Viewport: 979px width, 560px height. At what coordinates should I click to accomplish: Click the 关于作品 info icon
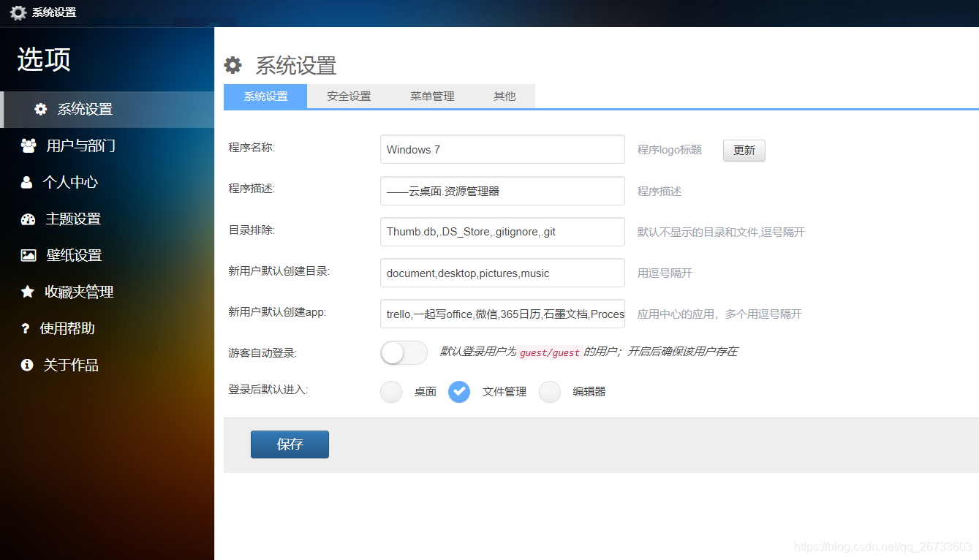tap(28, 364)
